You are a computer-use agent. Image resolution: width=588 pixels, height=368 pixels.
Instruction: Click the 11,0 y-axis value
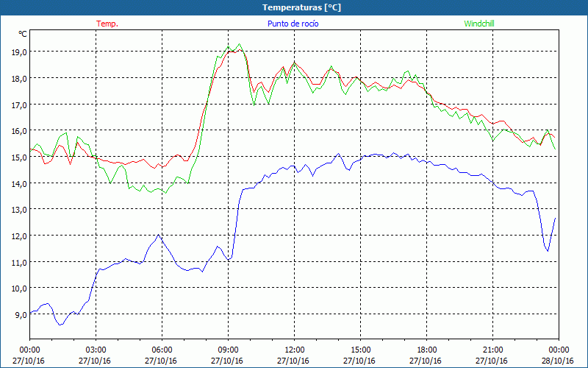[x=20, y=262]
